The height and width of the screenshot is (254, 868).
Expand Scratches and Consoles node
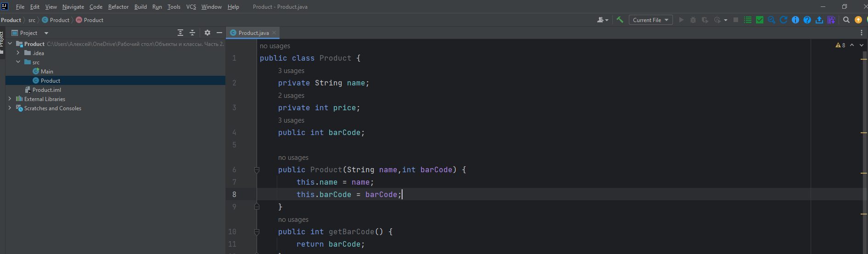click(x=10, y=108)
